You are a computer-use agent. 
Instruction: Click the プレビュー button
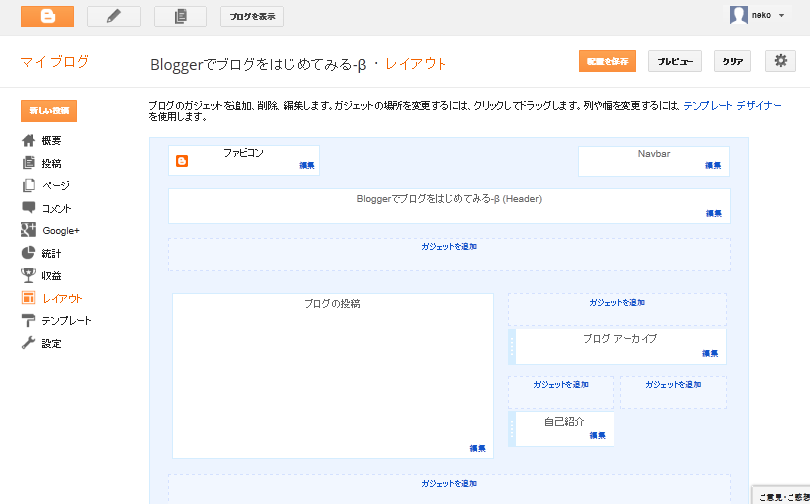pyautogui.click(x=675, y=61)
